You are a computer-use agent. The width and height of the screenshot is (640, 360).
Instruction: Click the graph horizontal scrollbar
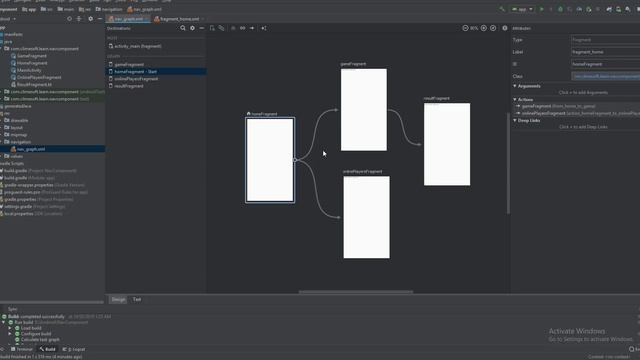(x=356, y=292)
